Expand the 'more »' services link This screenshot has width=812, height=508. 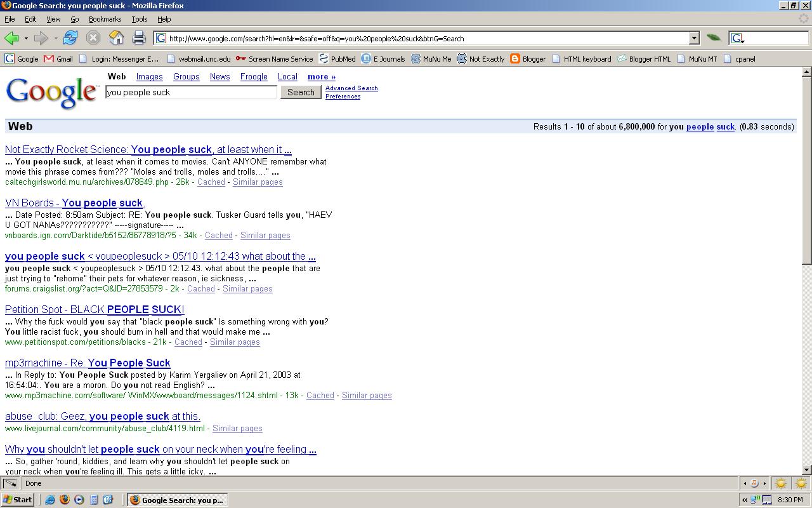(x=322, y=77)
